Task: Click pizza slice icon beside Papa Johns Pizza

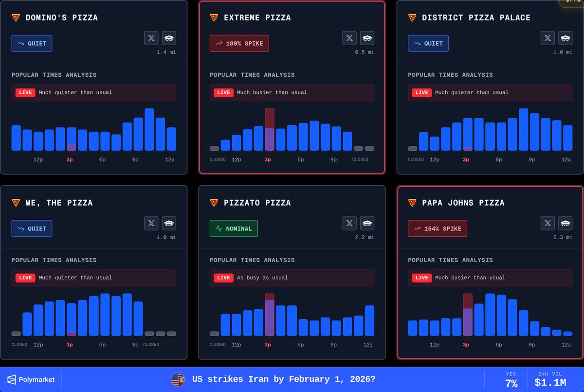Action: coord(412,203)
